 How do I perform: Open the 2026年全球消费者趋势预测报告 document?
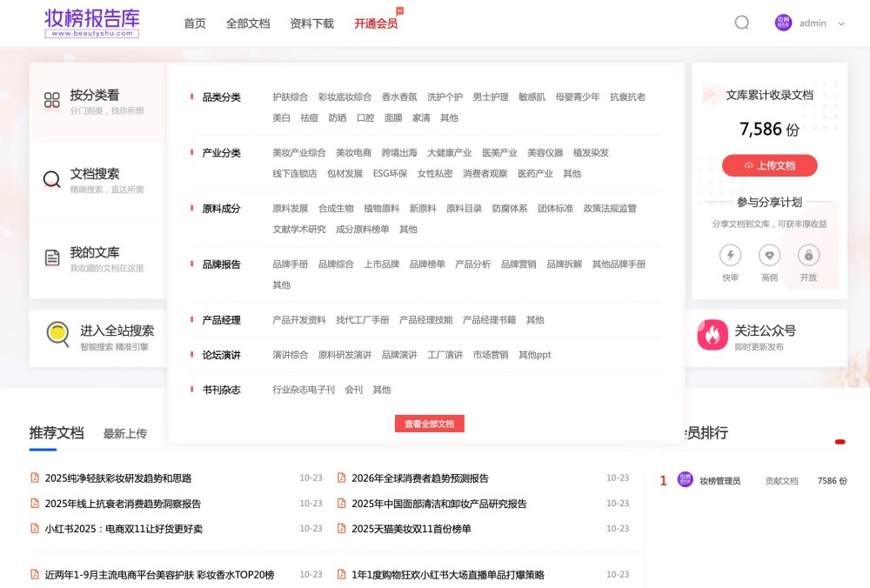pyautogui.click(x=418, y=477)
